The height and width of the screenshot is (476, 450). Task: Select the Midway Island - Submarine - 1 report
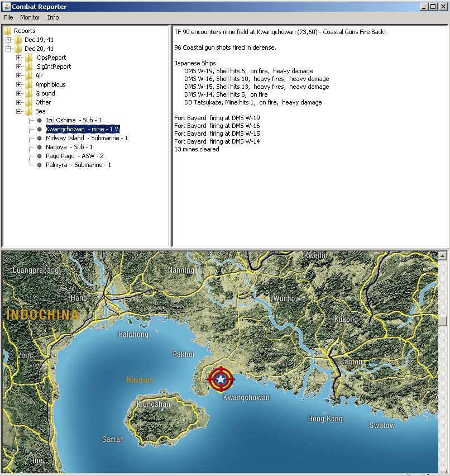[x=87, y=138]
